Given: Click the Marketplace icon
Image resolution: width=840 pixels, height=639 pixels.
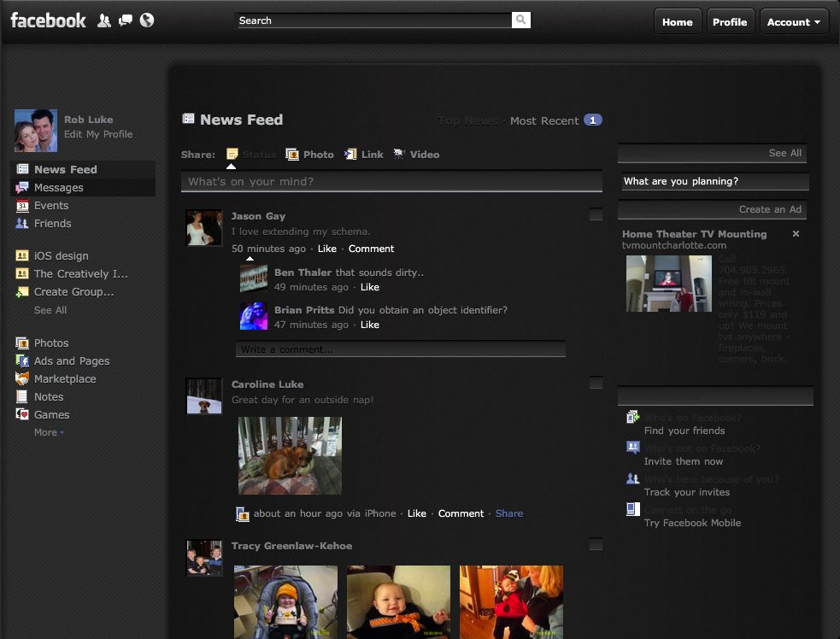Looking at the screenshot, I should pyautogui.click(x=22, y=378).
